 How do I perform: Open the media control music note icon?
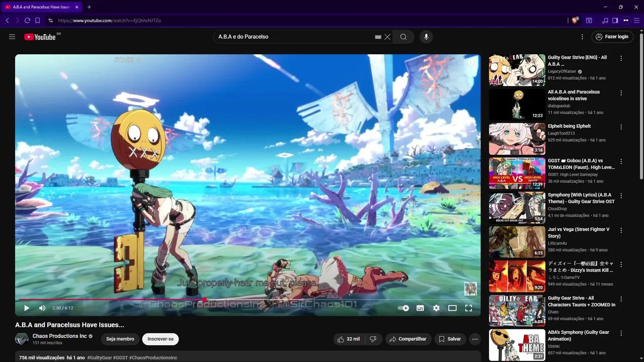pyautogui.click(x=605, y=21)
